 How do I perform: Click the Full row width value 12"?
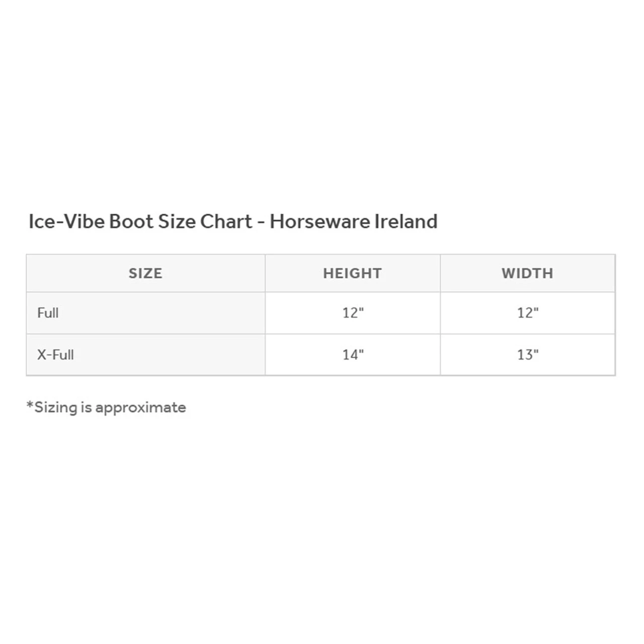(x=528, y=313)
